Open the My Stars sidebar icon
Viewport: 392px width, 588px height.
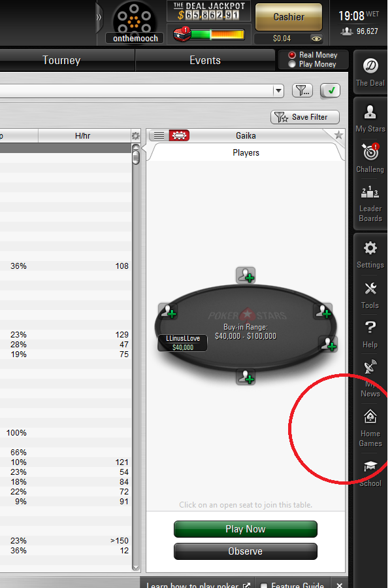click(370, 116)
